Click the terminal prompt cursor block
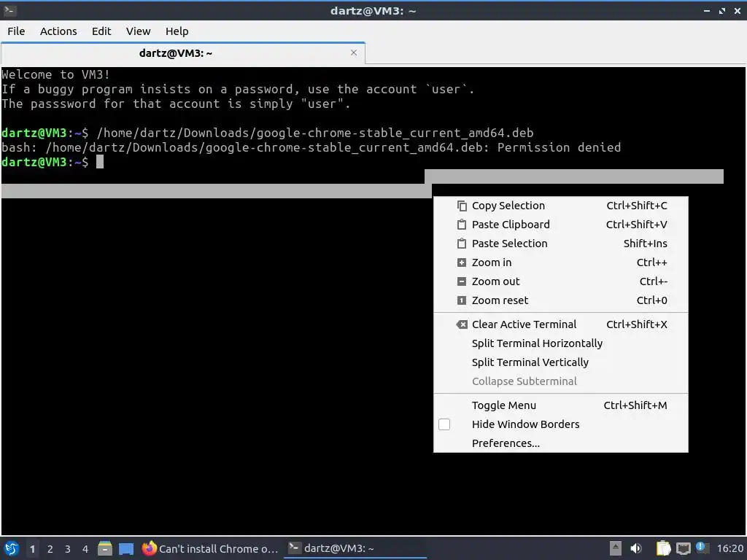Image resolution: width=747 pixels, height=560 pixels. pyautogui.click(x=99, y=162)
